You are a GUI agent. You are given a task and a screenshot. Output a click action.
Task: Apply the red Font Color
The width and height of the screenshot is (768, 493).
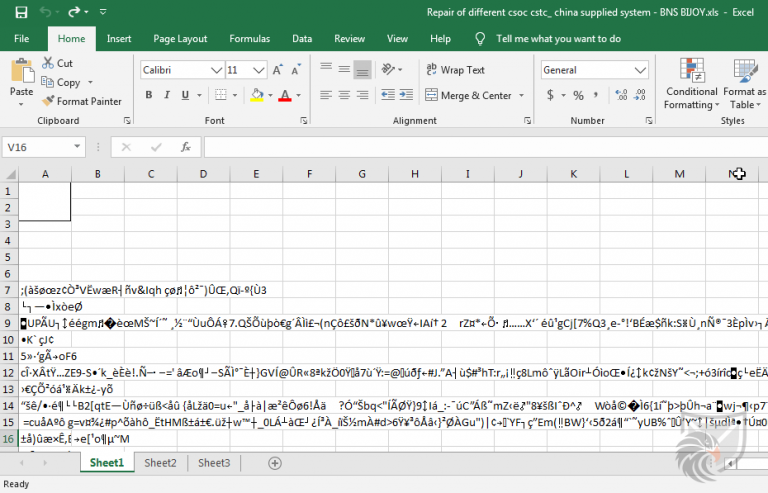[285, 95]
